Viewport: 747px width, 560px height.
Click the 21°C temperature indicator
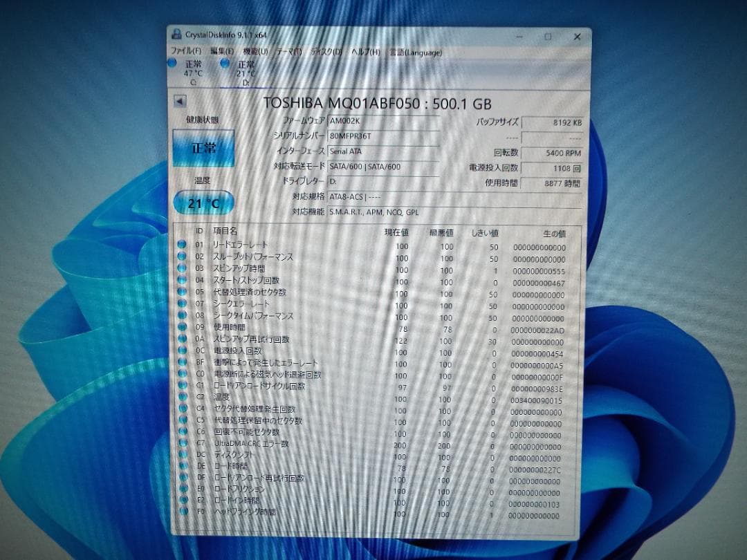(x=203, y=203)
